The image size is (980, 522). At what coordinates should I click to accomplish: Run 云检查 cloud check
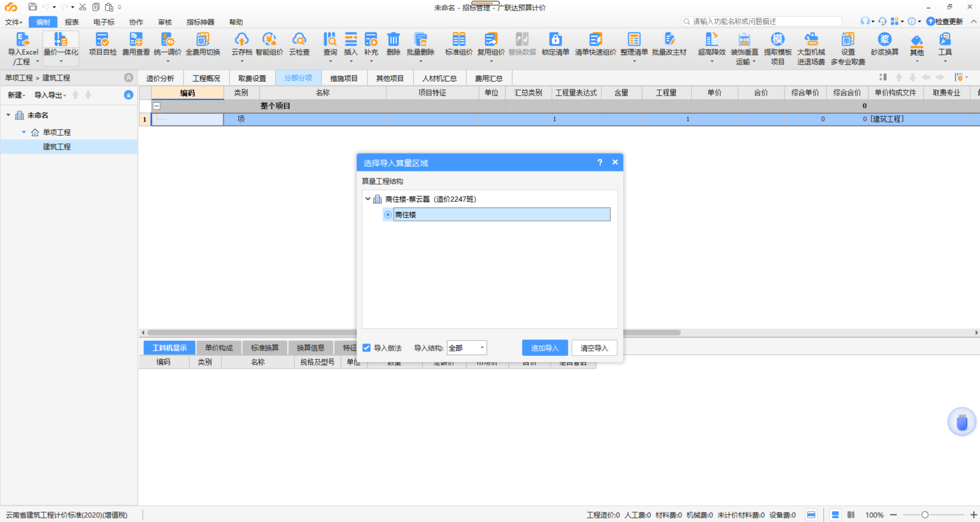[x=299, y=44]
